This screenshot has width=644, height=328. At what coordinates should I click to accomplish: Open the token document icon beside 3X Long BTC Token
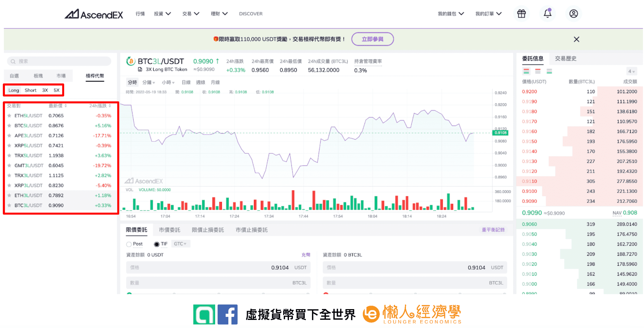coord(140,69)
